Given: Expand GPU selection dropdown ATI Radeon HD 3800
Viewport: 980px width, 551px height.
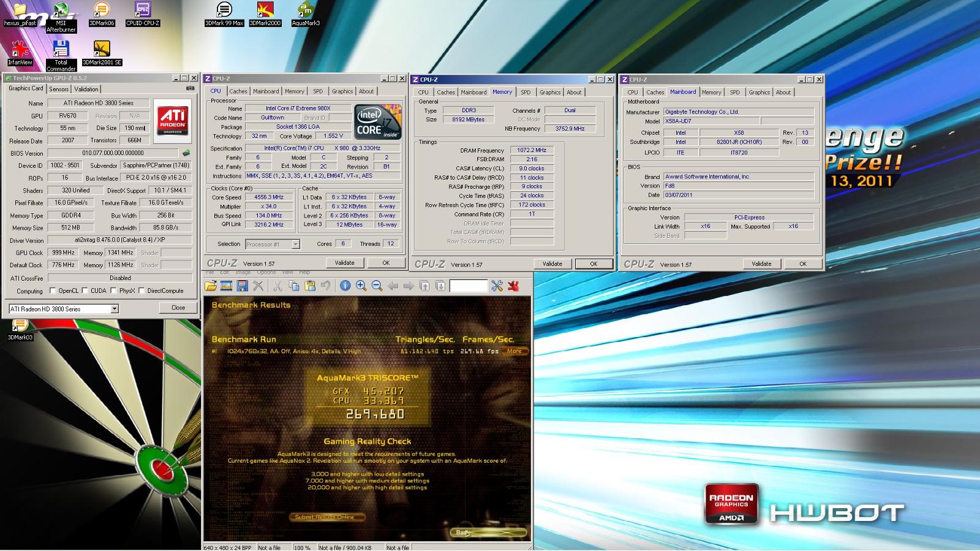Looking at the screenshot, I should (x=115, y=309).
